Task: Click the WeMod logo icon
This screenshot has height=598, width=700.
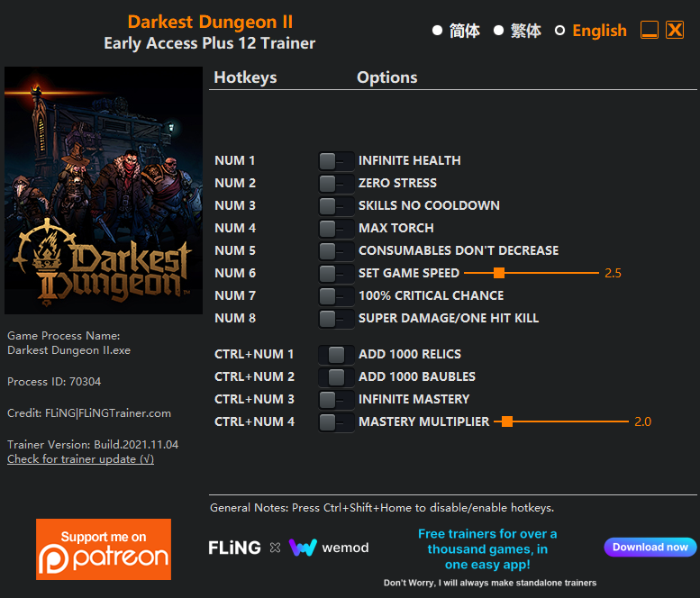Action: click(x=303, y=548)
